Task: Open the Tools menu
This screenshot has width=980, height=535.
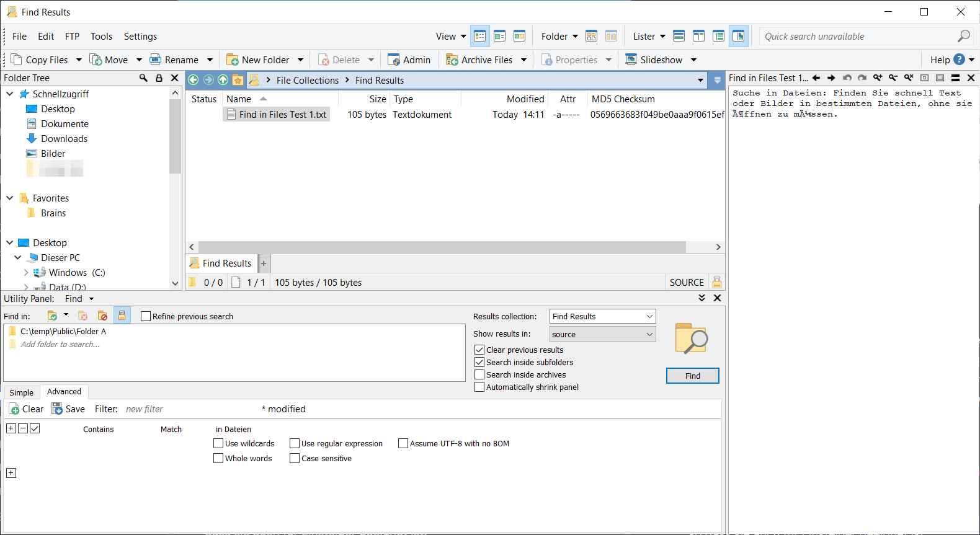Action: pyautogui.click(x=101, y=37)
